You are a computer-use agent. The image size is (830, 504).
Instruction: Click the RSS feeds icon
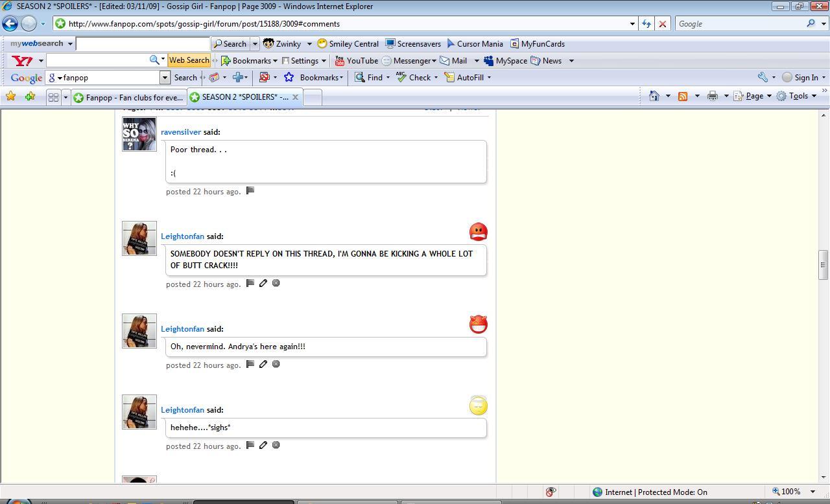click(683, 96)
